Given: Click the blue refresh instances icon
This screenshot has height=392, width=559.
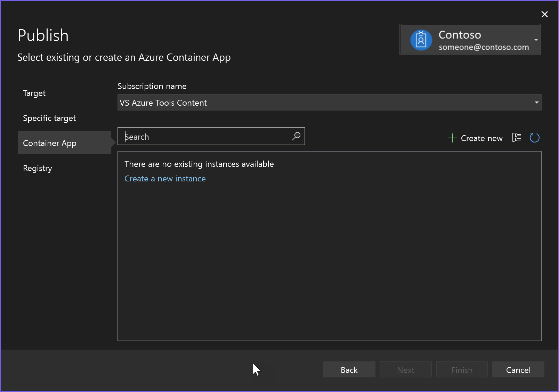Looking at the screenshot, I should pyautogui.click(x=534, y=138).
